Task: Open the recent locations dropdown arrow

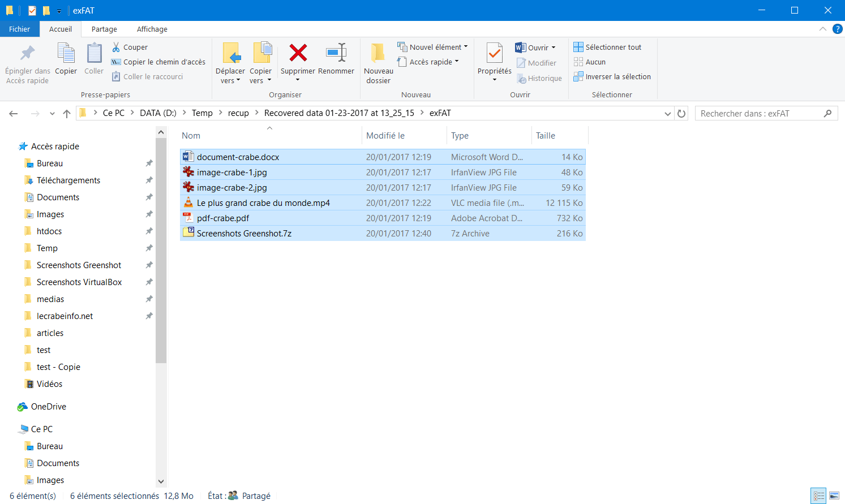Action: click(x=52, y=114)
